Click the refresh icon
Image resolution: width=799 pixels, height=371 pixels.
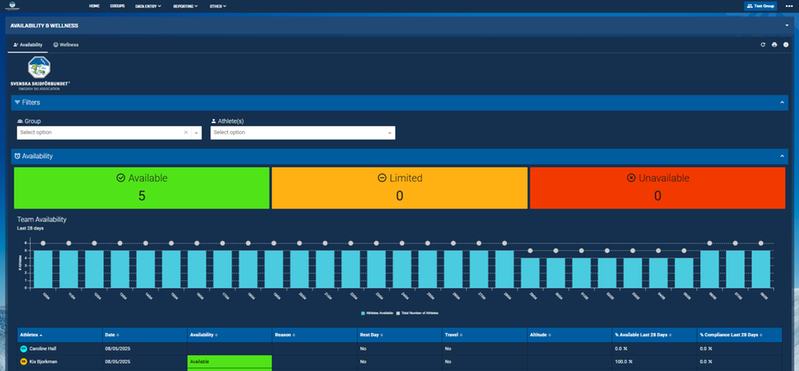point(763,45)
